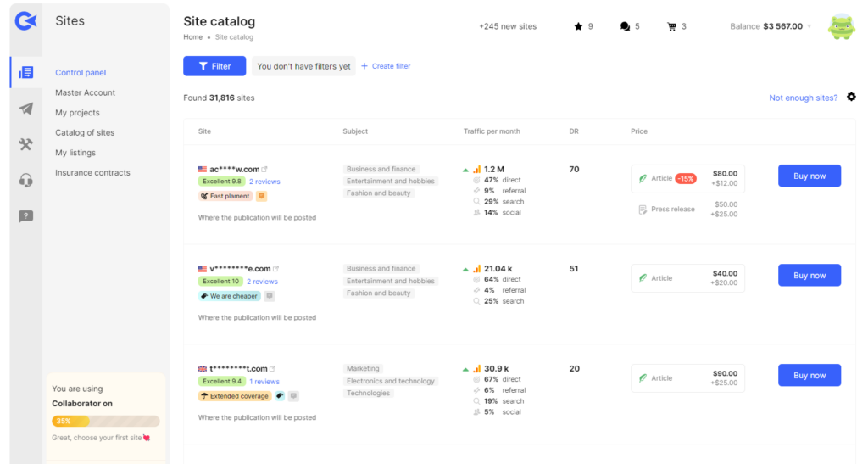This screenshot has height=464, width=868.
Task: Click Marketing subject tag
Action: point(363,368)
